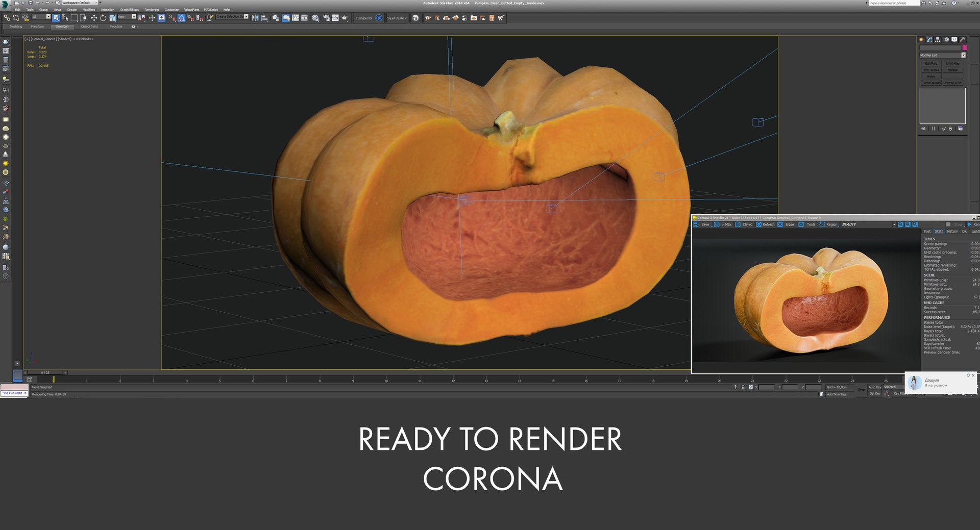Activate the Select and Move tool
This screenshot has width=980, height=530.
93,18
